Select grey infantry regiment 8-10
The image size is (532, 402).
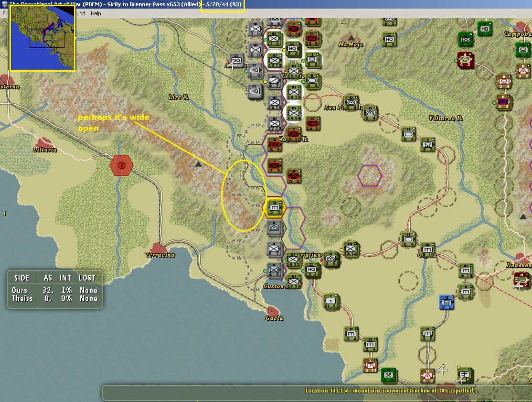256,50
